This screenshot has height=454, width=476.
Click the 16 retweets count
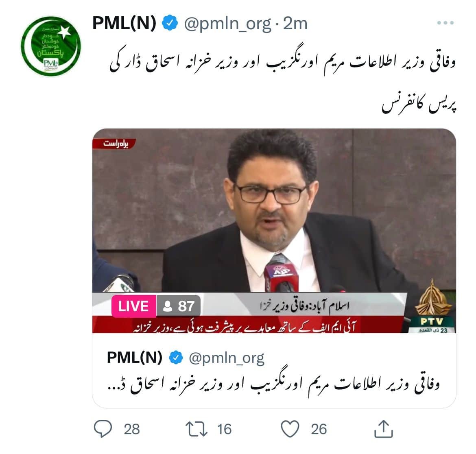coord(224,429)
